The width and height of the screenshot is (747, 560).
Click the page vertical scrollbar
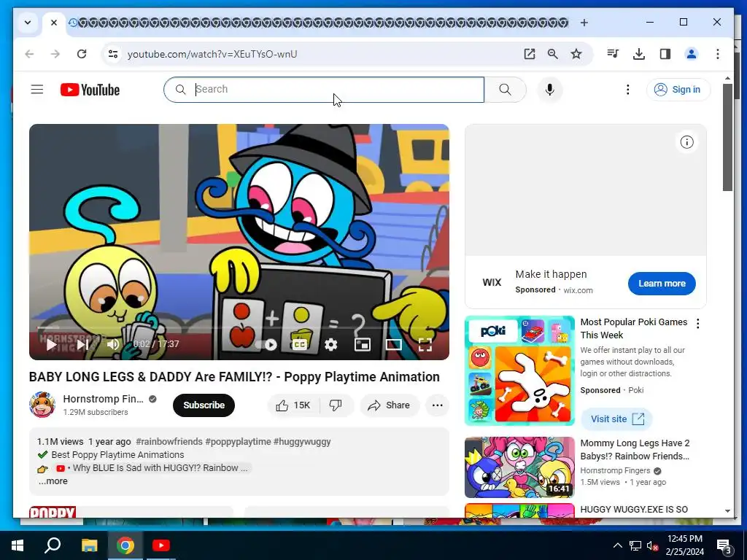pos(727,137)
